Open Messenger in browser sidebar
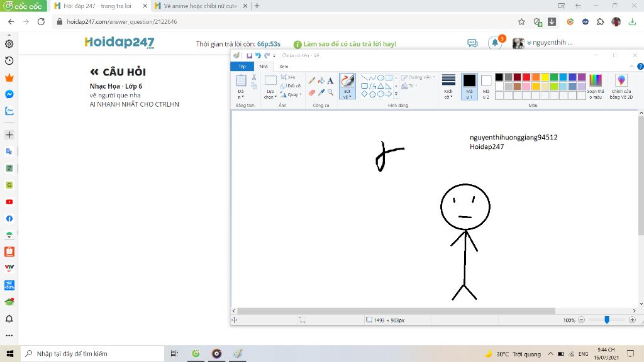Image resolution: width=644 pixels, height=362 pixels. click(9, 94)
